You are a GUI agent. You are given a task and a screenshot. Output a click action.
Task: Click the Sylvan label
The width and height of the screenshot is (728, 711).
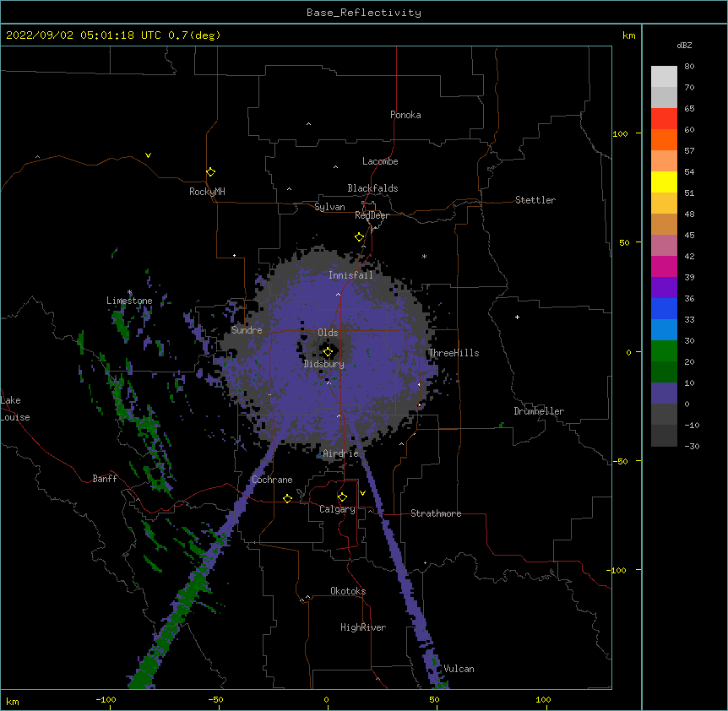tap(329, 207)
